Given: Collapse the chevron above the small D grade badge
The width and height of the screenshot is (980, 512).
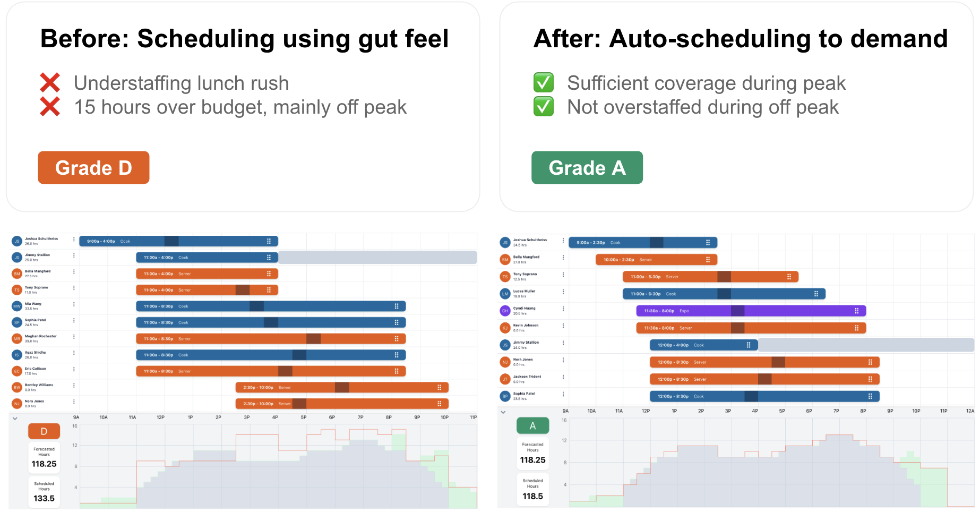Looking at the screenshot, I should pos(15,419).
